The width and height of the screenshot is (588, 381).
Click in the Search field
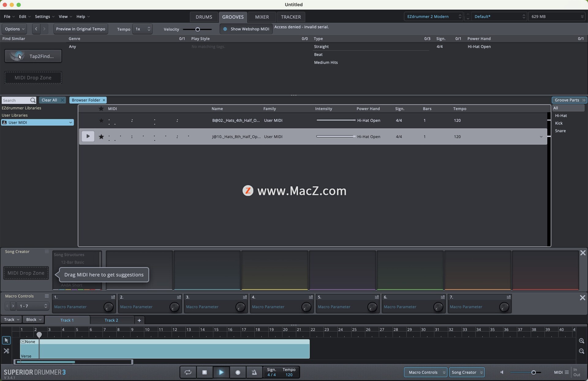[15, 100]
